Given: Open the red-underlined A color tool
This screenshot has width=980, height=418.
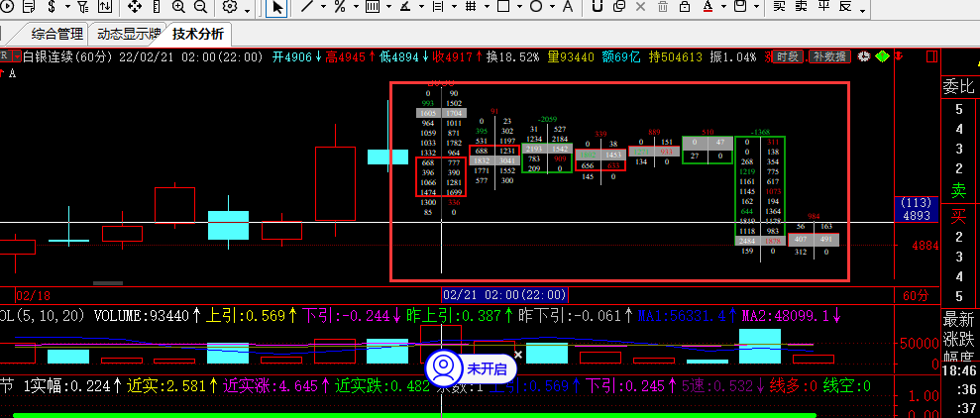Looking at the screenshot, I should coord(708,7).
